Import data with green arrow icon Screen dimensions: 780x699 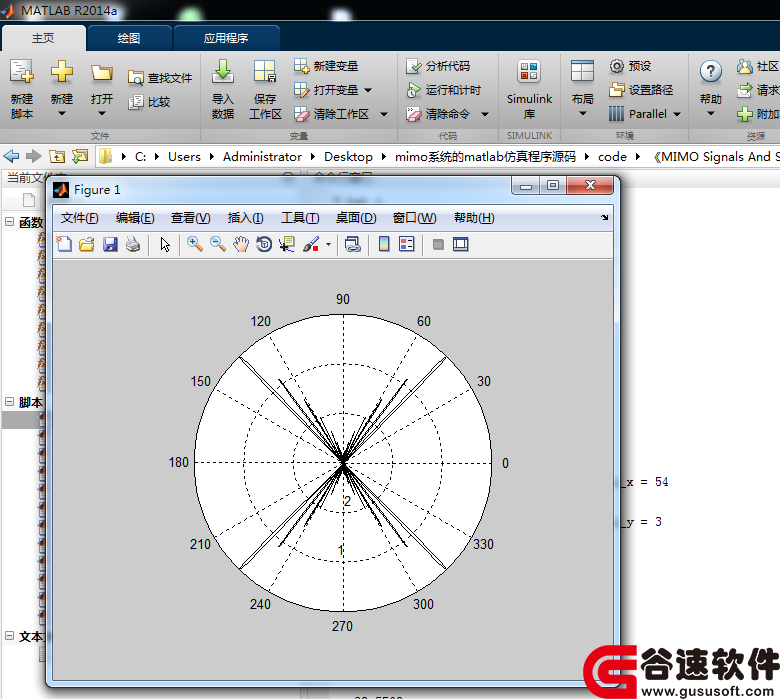(x=223, y=89)
